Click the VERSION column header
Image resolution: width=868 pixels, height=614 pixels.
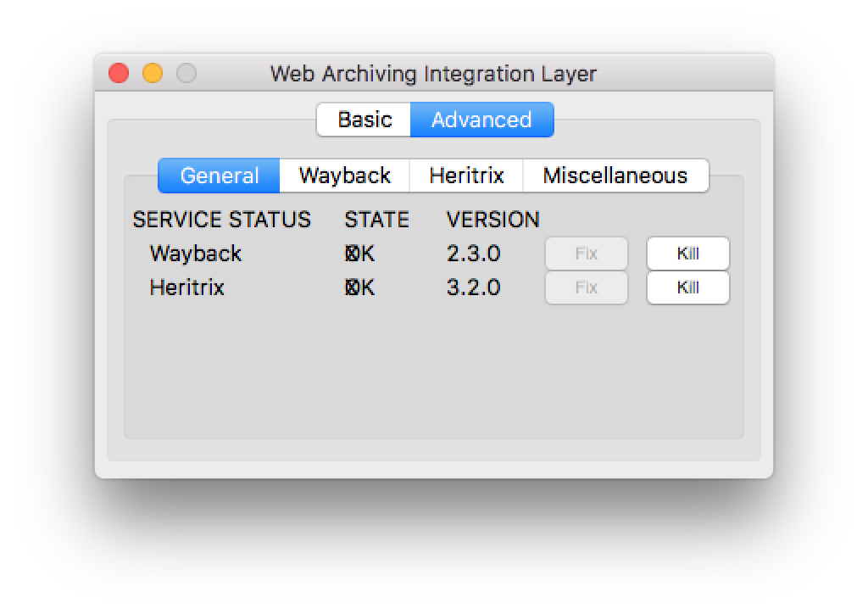[x=492, y=220]
